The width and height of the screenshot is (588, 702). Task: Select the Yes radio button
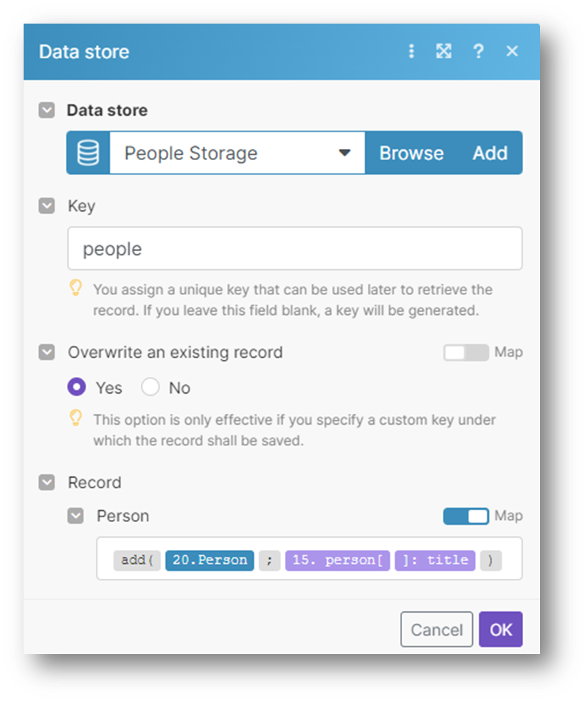click(x=77, y=387)
